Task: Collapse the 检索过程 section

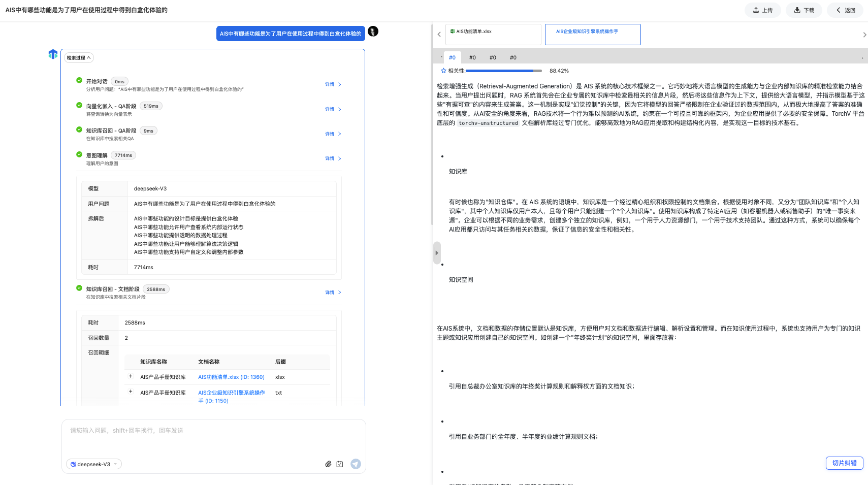Action: [x=79, y=58]
